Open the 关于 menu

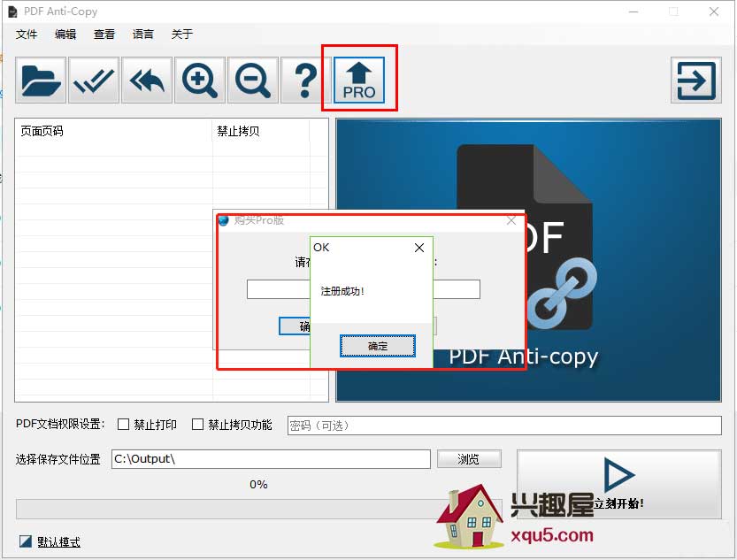[x=182, y=35]
